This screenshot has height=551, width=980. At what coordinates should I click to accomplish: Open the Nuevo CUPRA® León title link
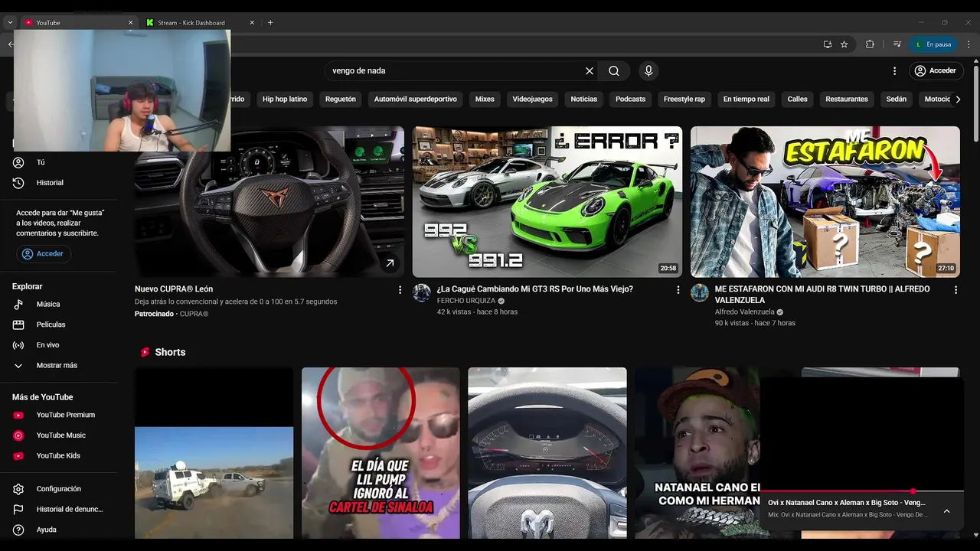point(174,289)
